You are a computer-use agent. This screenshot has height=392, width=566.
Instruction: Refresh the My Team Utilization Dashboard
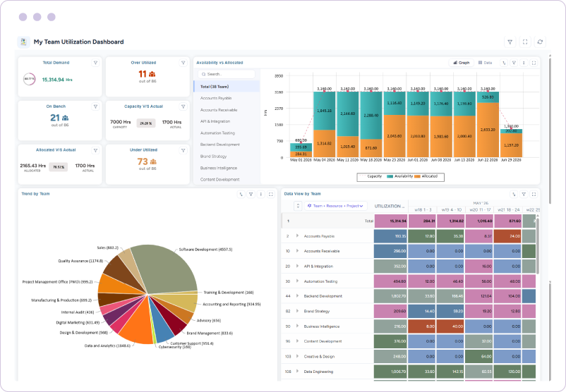pos(540,42)
